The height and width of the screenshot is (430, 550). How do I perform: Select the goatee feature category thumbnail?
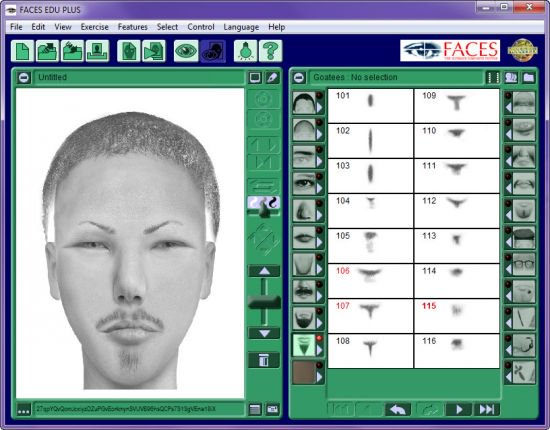tap(304, 345)
